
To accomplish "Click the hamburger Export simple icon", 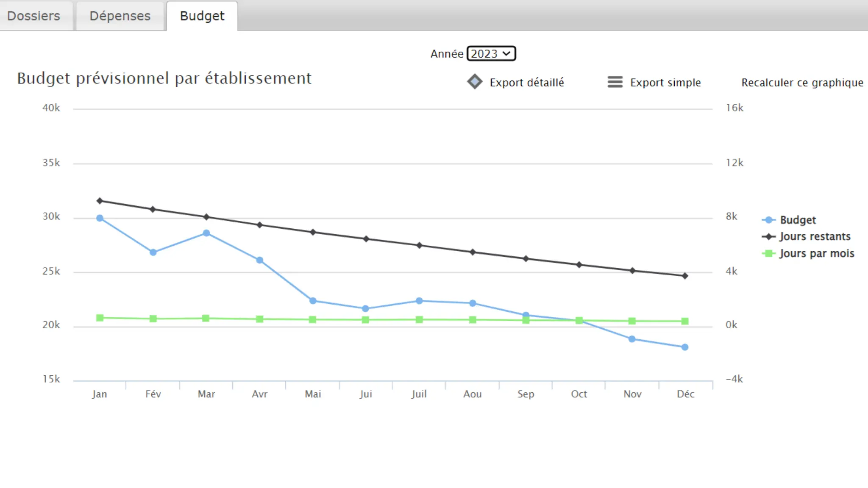I will click(615, 82).
